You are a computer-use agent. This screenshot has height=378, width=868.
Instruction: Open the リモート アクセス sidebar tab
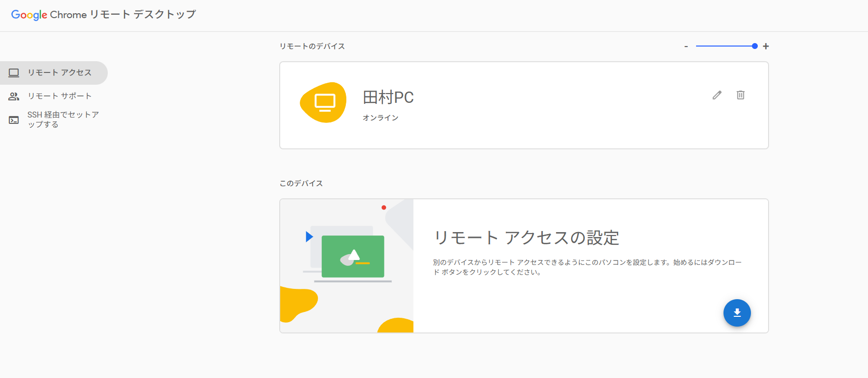pos(54,73)
